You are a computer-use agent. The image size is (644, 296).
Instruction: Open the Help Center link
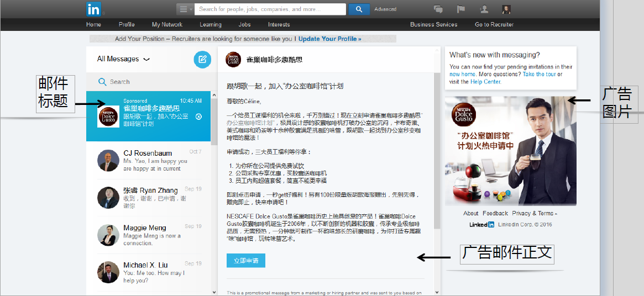pos(485,82)
